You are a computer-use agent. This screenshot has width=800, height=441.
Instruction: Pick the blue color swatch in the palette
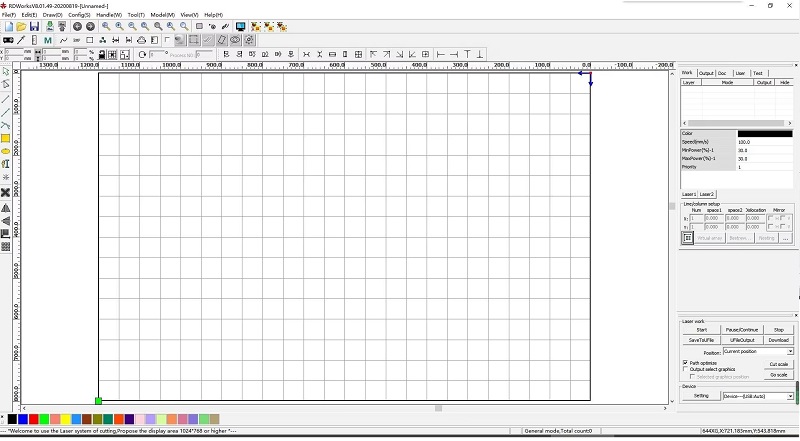pos(22,420)
